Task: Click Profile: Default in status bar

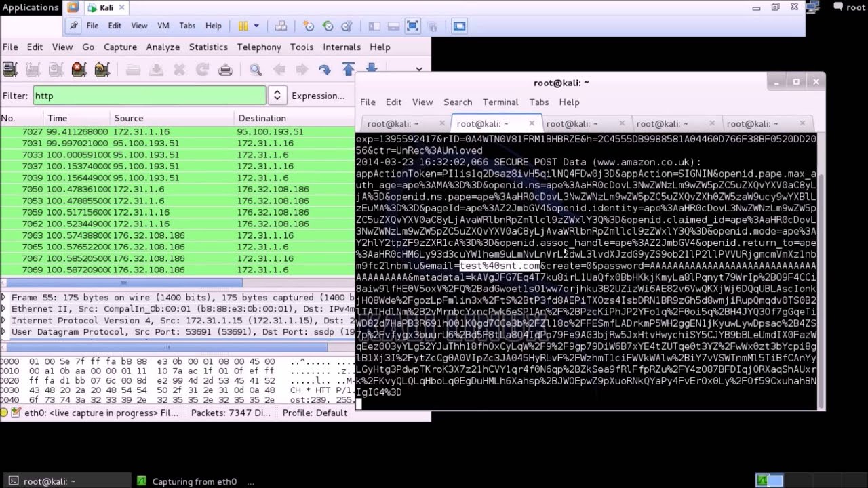Action: point(315,413)
